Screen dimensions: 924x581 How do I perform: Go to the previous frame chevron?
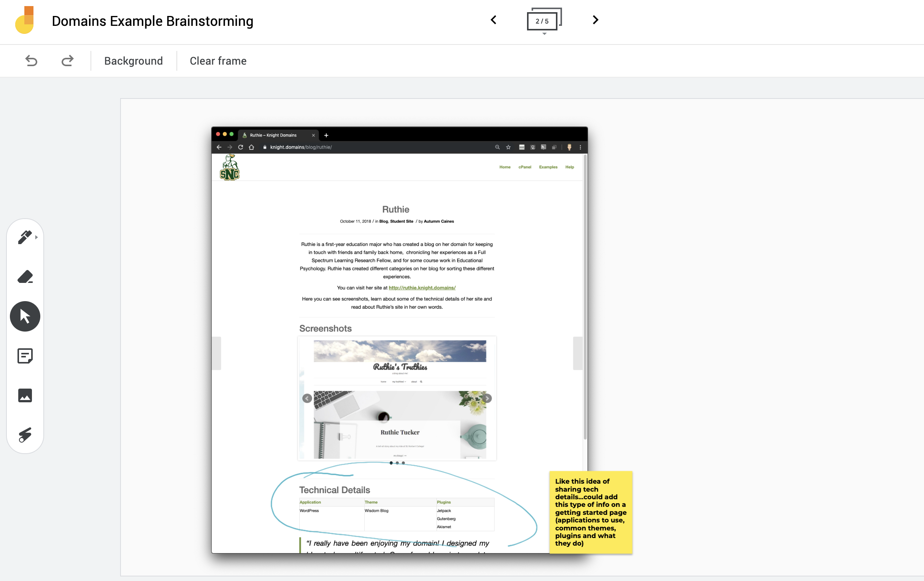494,20
